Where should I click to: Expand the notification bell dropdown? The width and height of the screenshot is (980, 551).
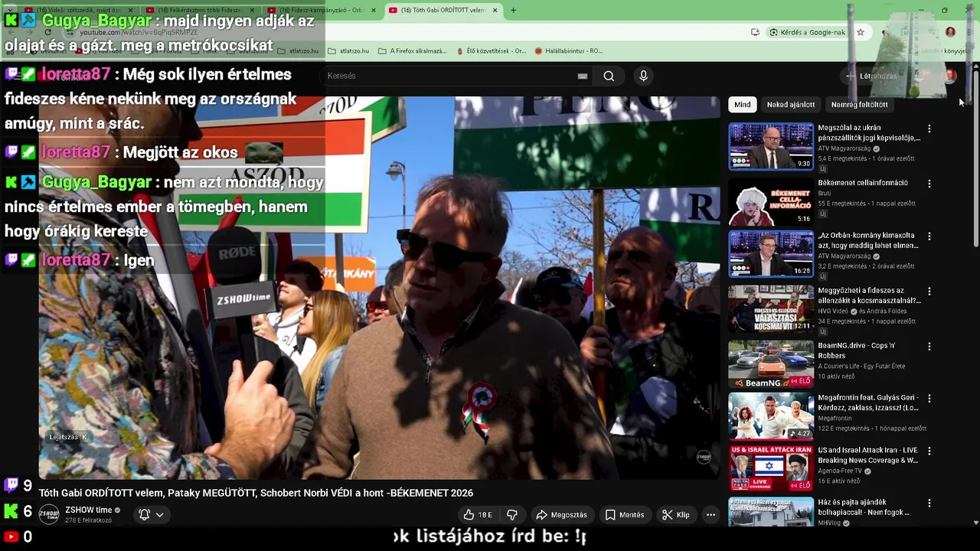[151, 514]
